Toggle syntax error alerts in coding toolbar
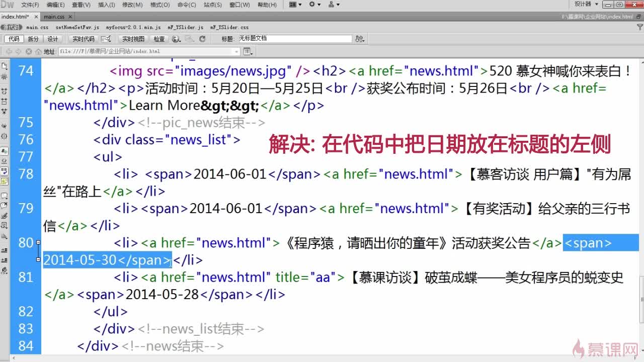Screen dimensions: 644x362 [x=4, y=181]
